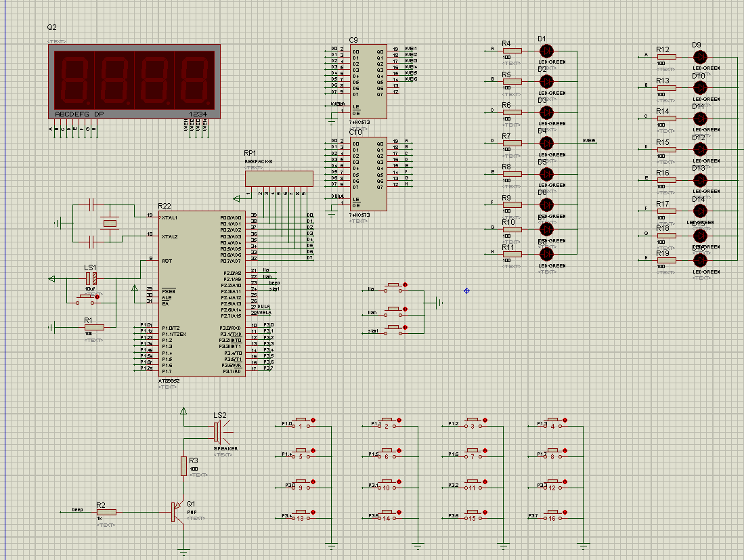This screenshot has width=744, height=560.
Task: Select the AT89S52 microcontroller body
Action: click(202, 295)
